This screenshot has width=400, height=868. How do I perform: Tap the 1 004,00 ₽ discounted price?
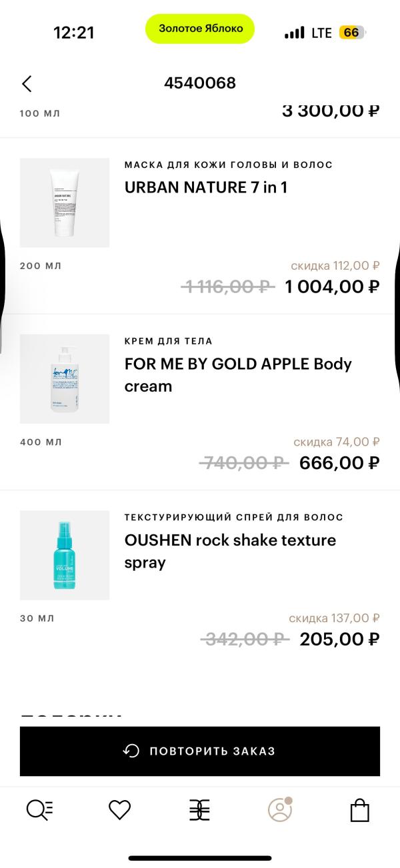[332, 286]
